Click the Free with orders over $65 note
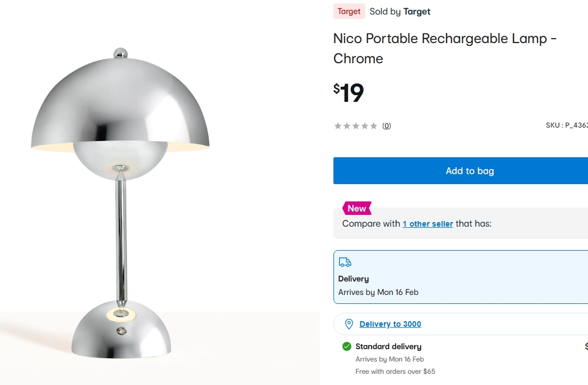The height and width of the screenshot is (385, 588). [x=395, y=372]
